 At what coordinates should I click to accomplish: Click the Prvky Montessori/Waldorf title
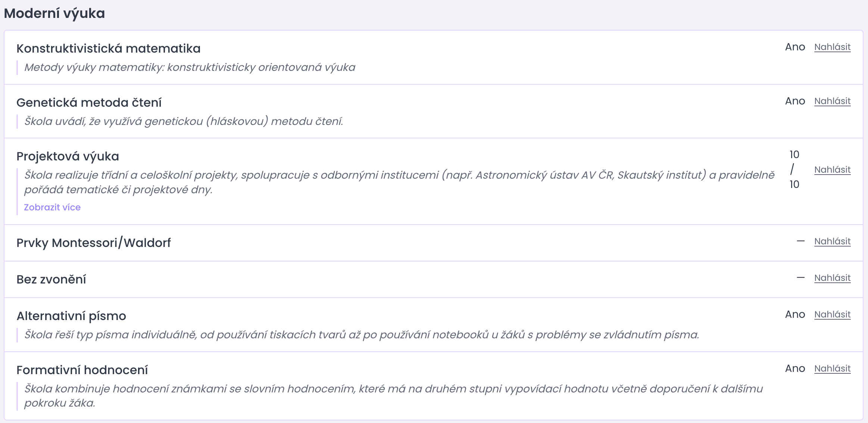pos(94,243)
